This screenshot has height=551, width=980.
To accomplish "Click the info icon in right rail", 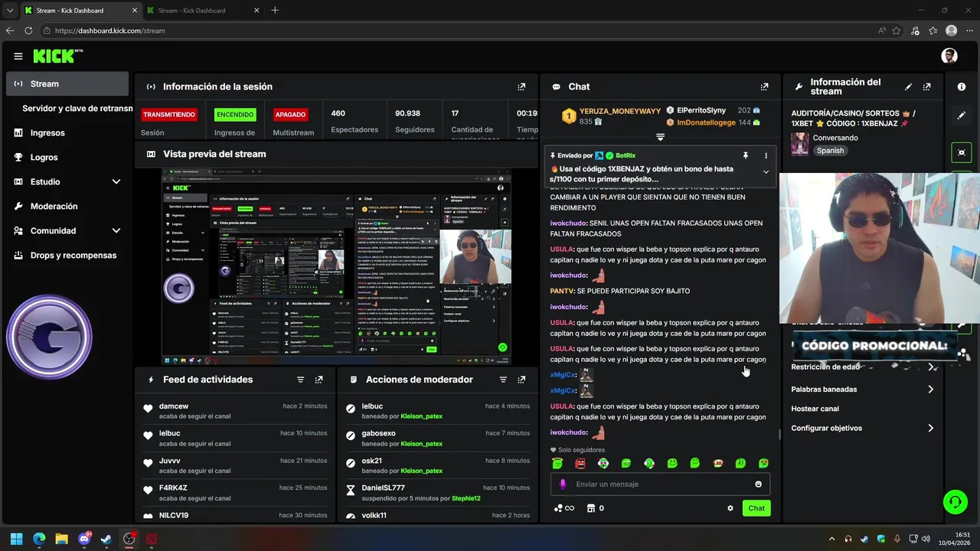I will pyautogui.click(x=962, y=87).
